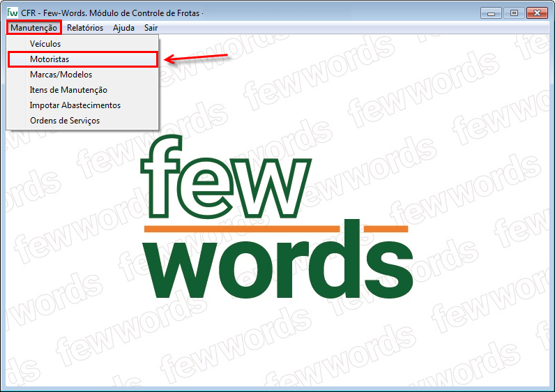Click Impotar Abastecimentos menu entry

tap(82, 105)
